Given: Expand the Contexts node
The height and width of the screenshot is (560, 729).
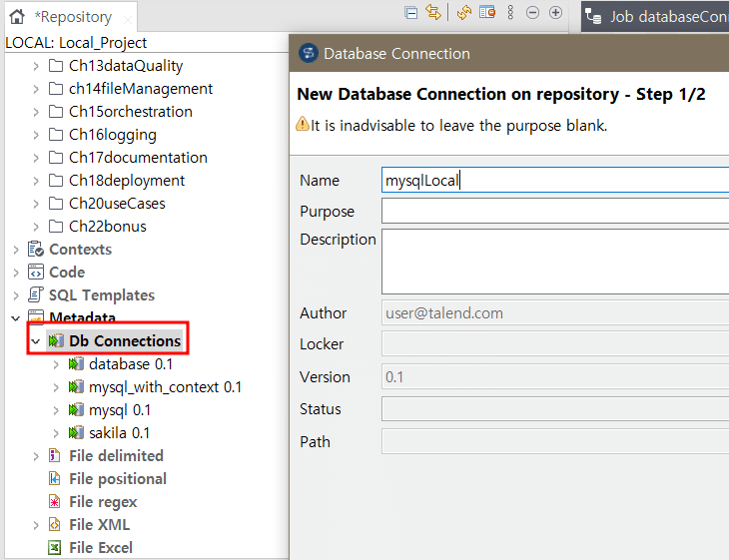Looking at the screenshot, I should 16,250.
